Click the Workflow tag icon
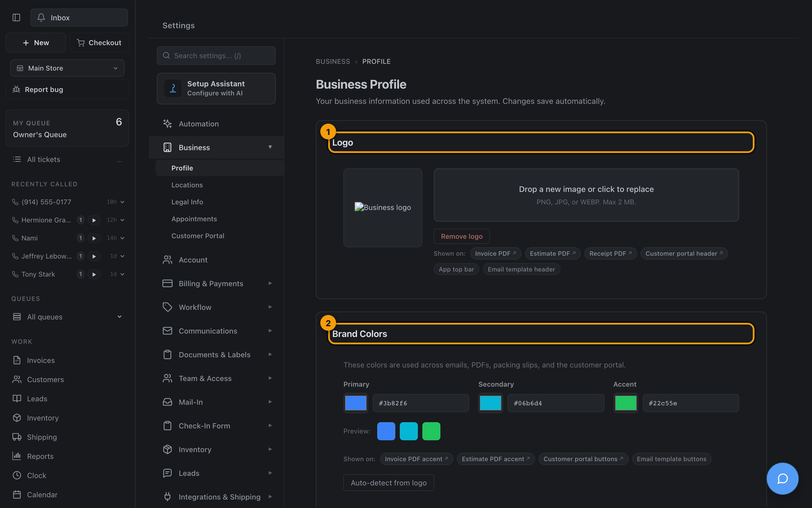This screenshot has width=812, height=508. (167, 307)
